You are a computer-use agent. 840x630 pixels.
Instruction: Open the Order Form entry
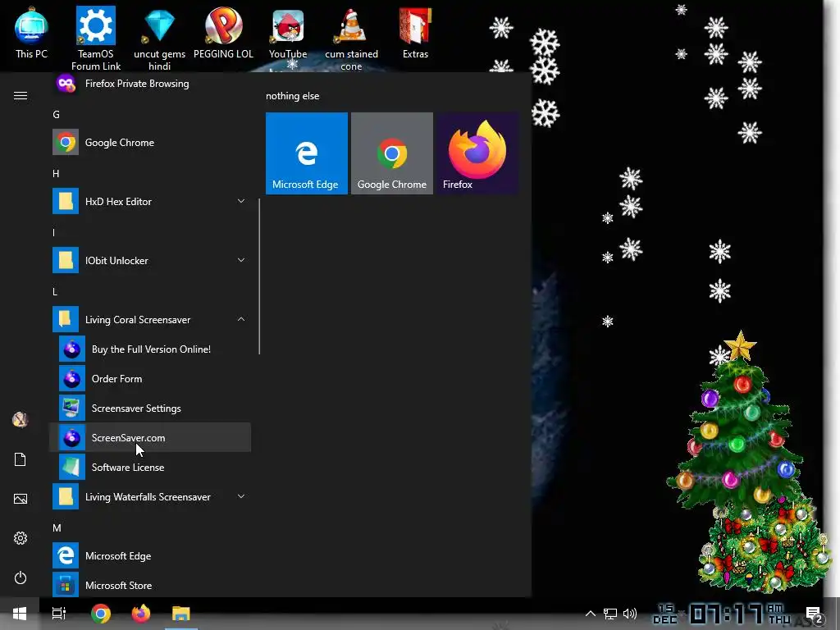[150, 379]
